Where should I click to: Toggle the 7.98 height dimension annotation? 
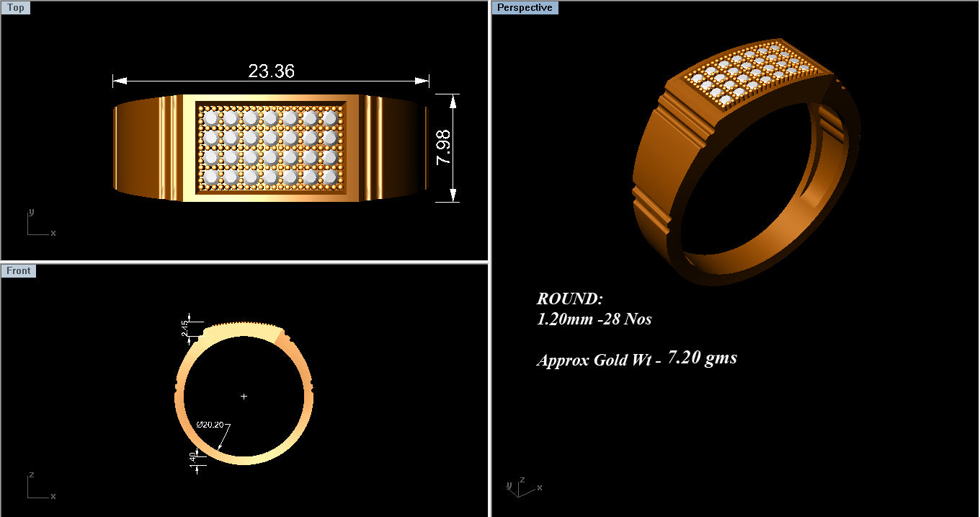click(x=444, y=149)
